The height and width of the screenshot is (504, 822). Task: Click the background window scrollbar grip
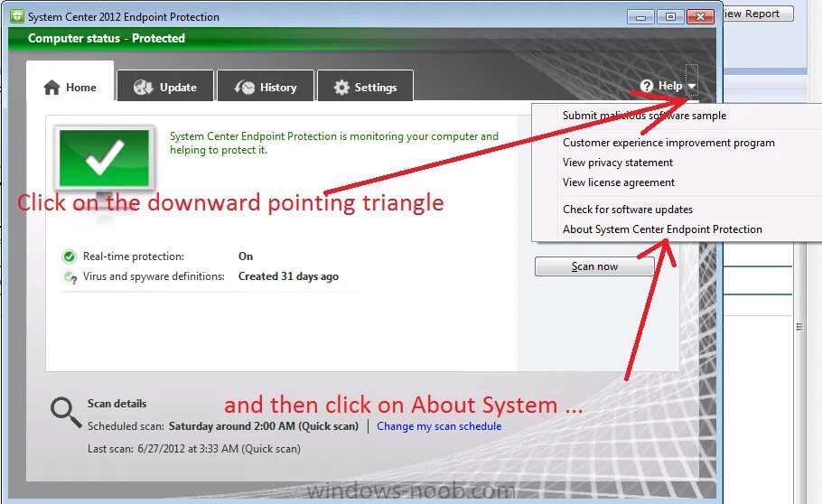point(799,327)
